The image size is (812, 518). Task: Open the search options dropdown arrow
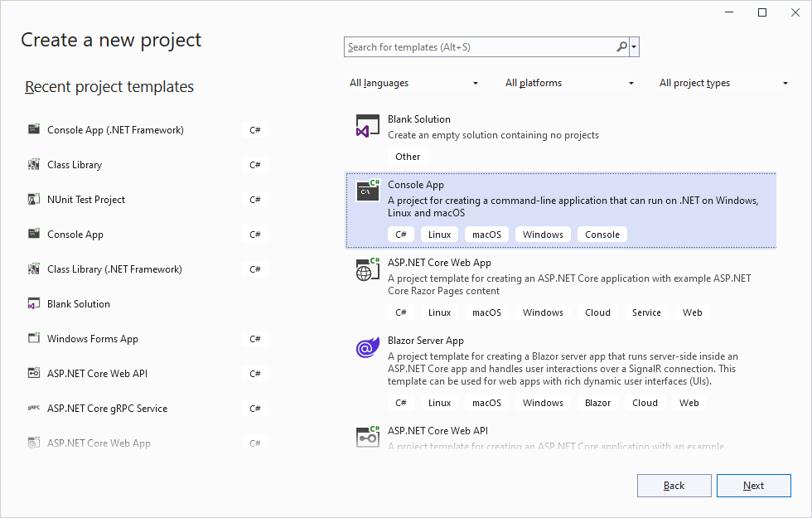pyautogui.click(x=634, y=46)
